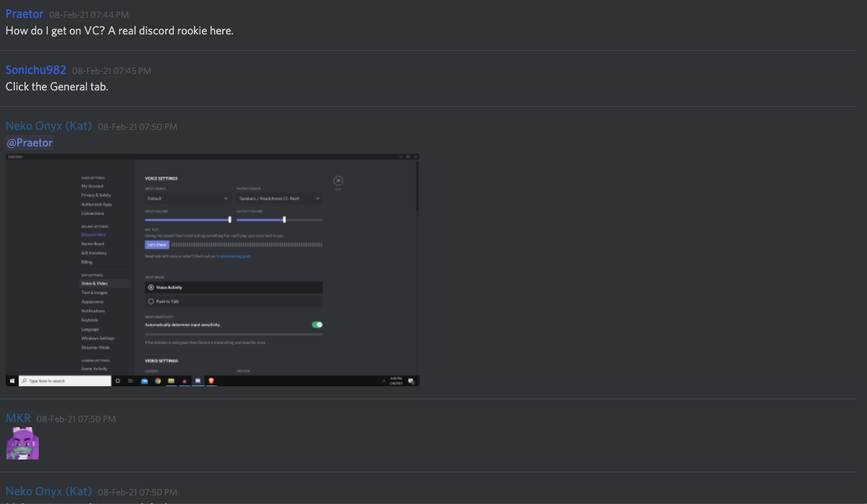Screen dimensions: 867x504
Task: Open Task View from the taskbar
Action: click(x=130, y=381)
